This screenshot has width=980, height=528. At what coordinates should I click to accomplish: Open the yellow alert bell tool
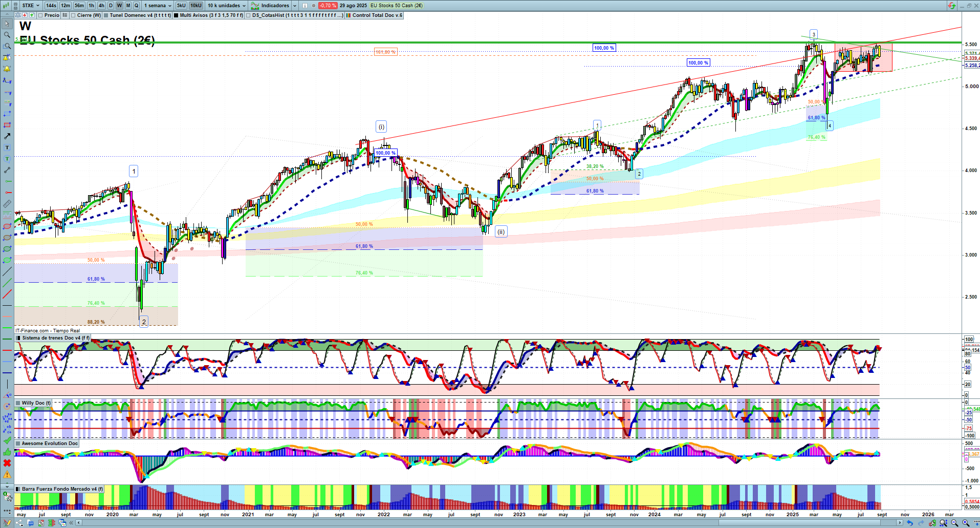click(x=7, y=69)
